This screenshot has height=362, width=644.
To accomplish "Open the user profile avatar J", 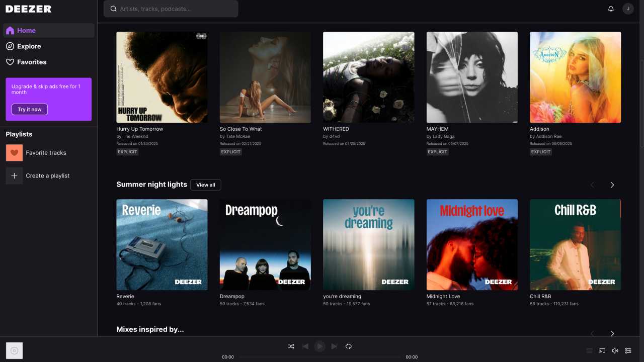I will pos(628,9).
